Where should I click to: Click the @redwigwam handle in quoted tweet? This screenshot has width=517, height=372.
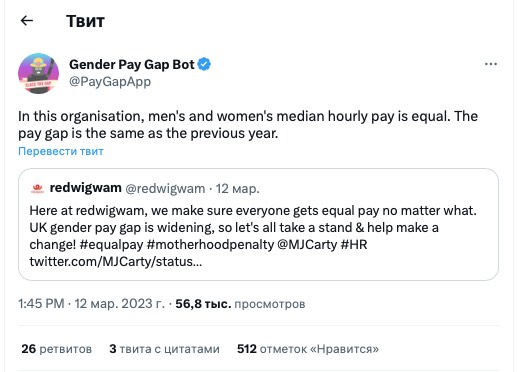(x=165, y=189)
